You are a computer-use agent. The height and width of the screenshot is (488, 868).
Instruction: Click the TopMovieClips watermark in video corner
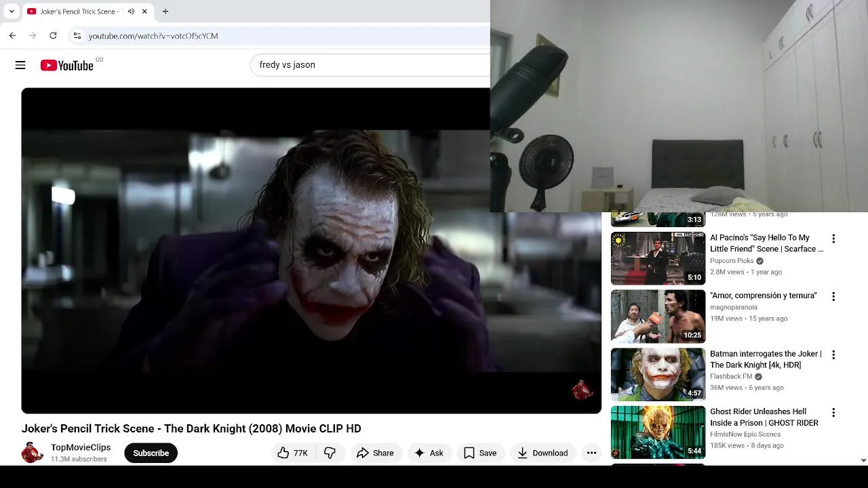click(582, 390)
